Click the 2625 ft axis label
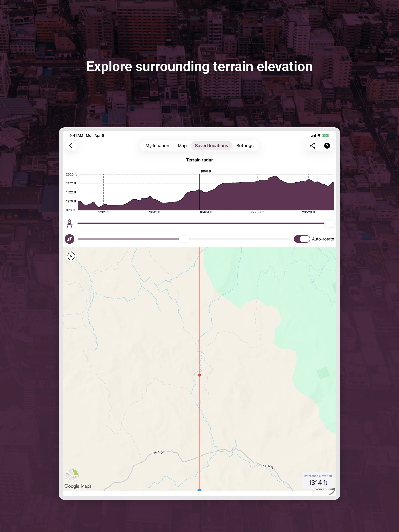The width and height of the screenshot is (399, 532). [x=71, y=174]
